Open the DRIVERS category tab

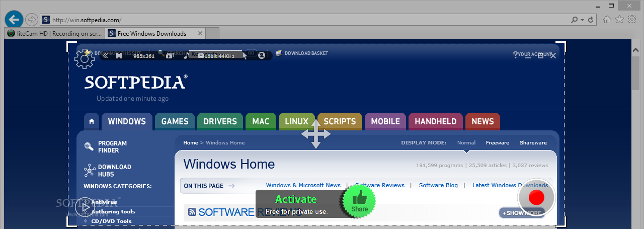(x=220, y=121)
